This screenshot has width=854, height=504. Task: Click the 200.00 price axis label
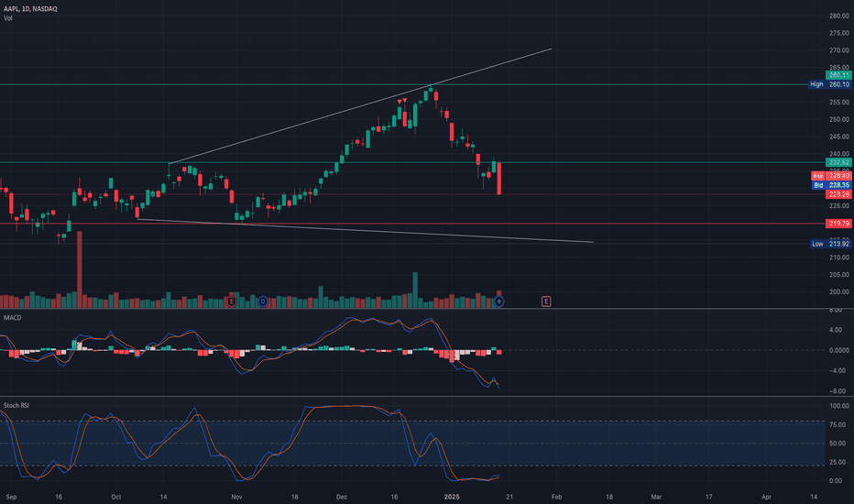click(839, 292)
